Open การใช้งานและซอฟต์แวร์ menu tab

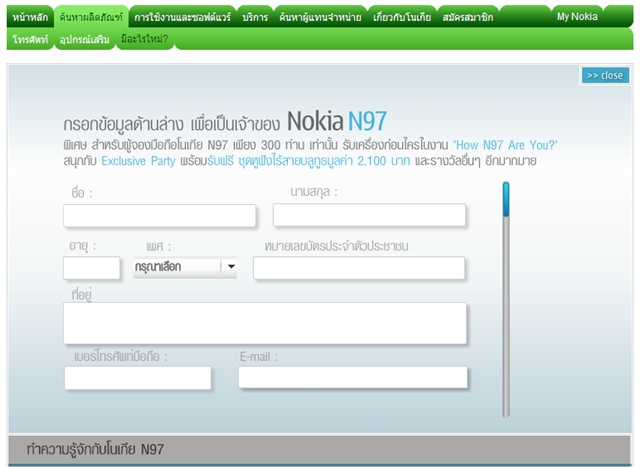(x=182, y=17)
